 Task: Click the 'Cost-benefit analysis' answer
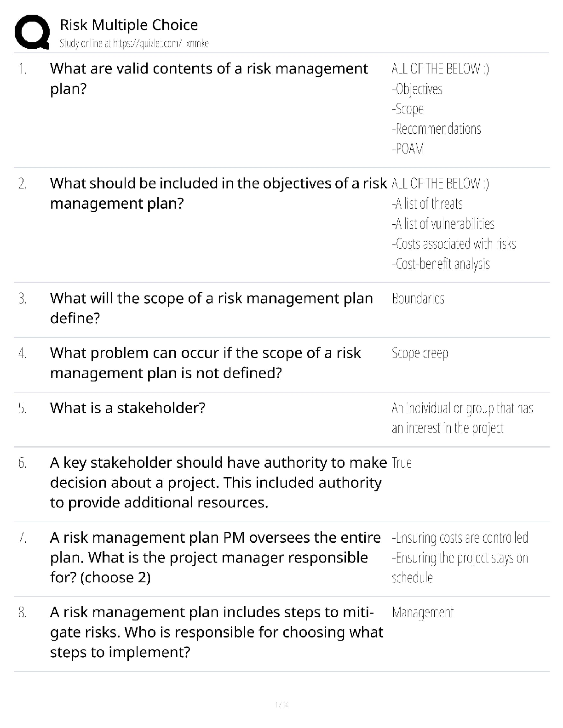tap(441, 264)
